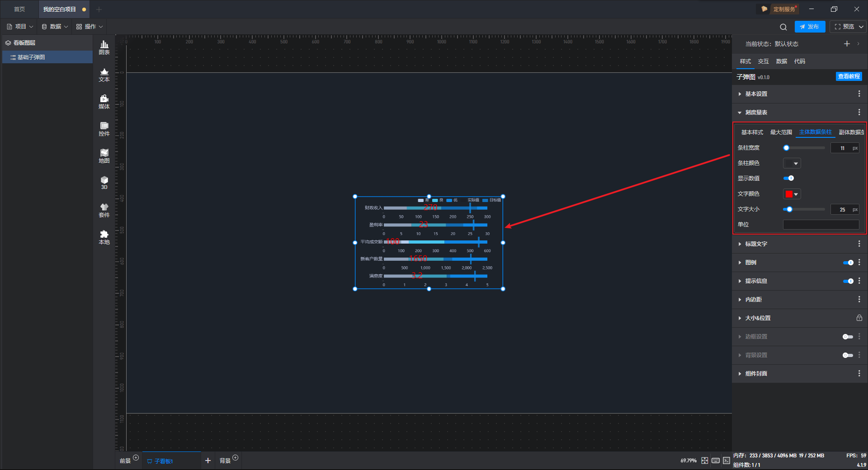Screen dimensions: 868x470
Task: Open the more options menu for 提示信息
Action: pyautogui.click(x=859, y=281)
